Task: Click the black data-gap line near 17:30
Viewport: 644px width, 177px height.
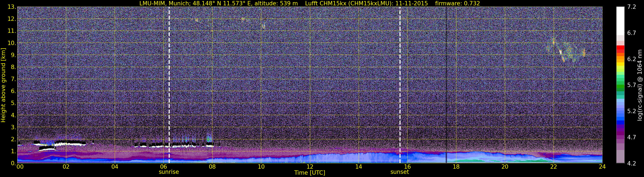Action: tap(446, 85)
